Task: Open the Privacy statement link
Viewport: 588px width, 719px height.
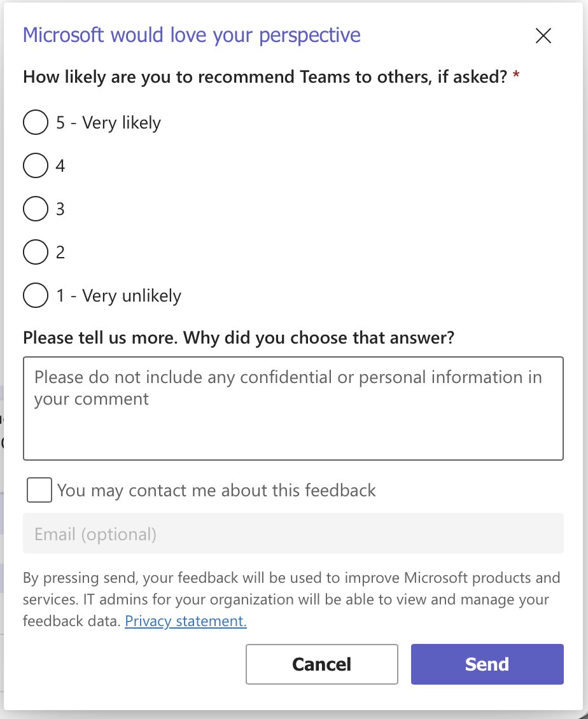Action: 186,621
